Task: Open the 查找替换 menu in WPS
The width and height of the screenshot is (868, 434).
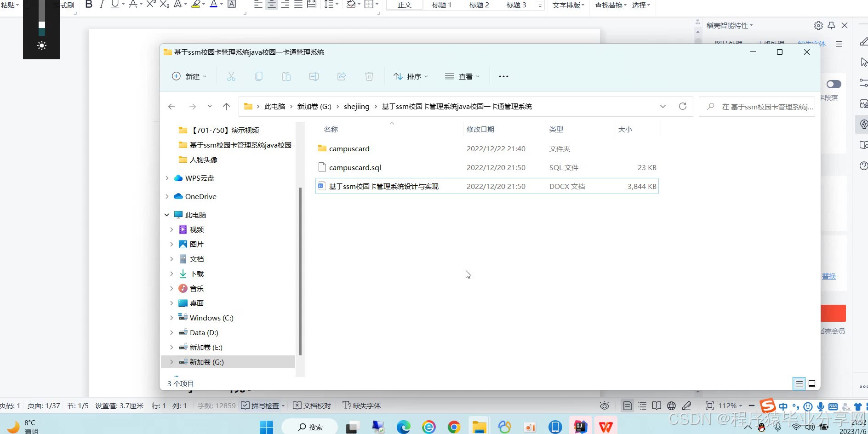Action: click(x=611, y=5)
